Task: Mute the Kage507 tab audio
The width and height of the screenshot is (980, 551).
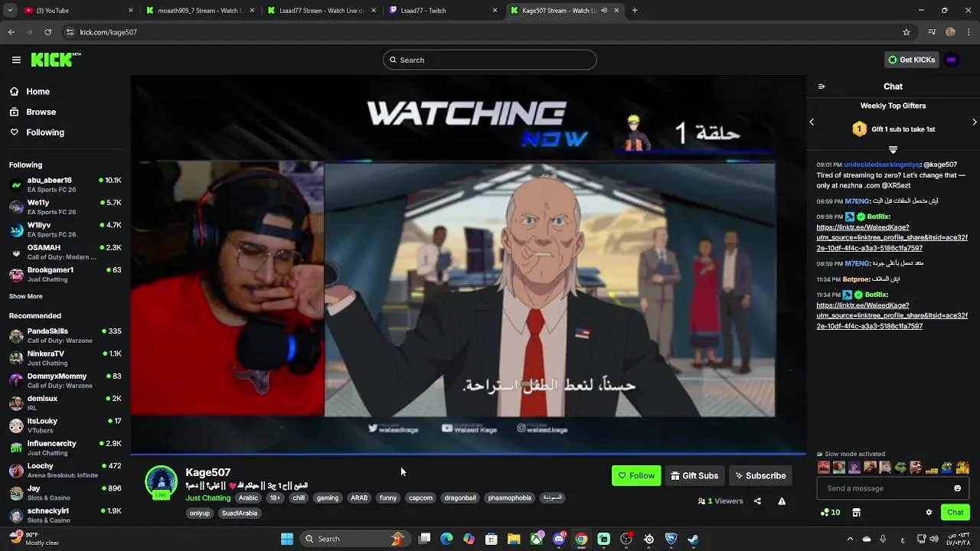Action: point(604,11)
